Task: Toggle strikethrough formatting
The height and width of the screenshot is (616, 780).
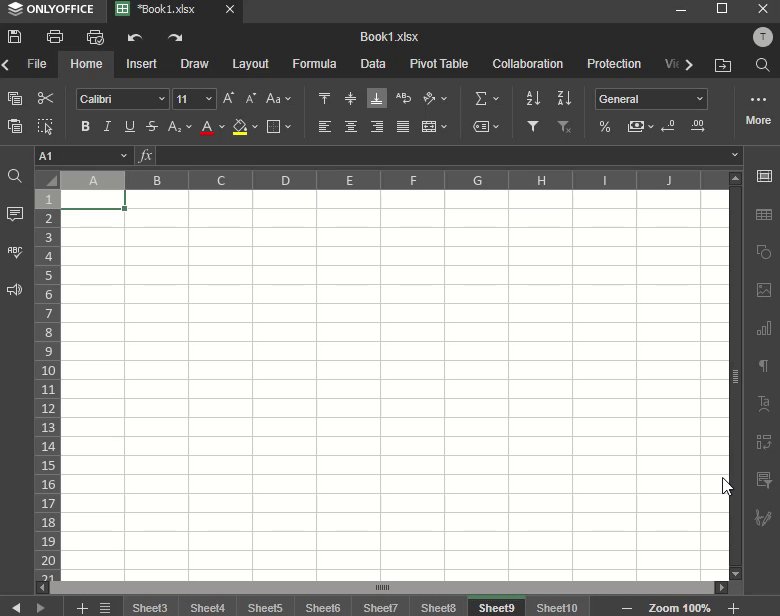Action: (152, 126)
